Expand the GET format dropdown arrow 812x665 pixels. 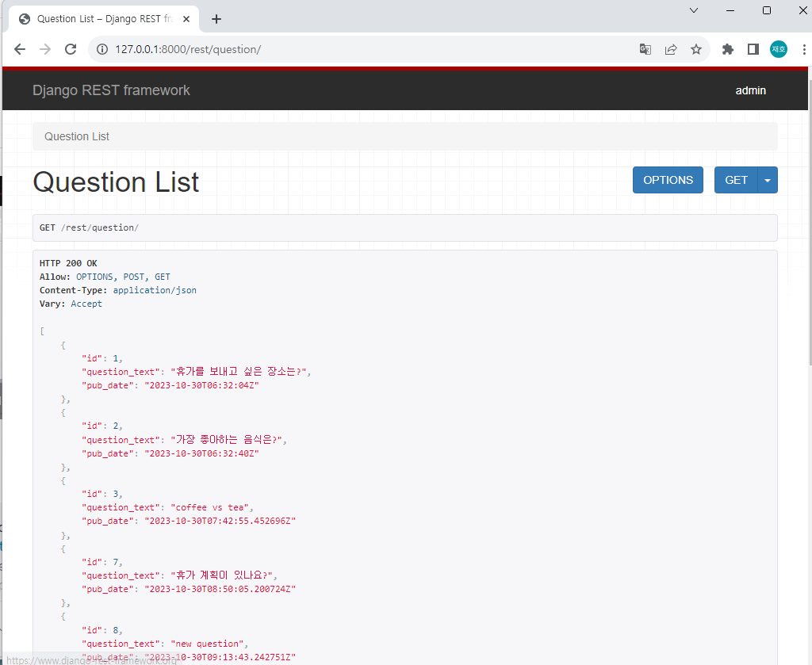768,180
